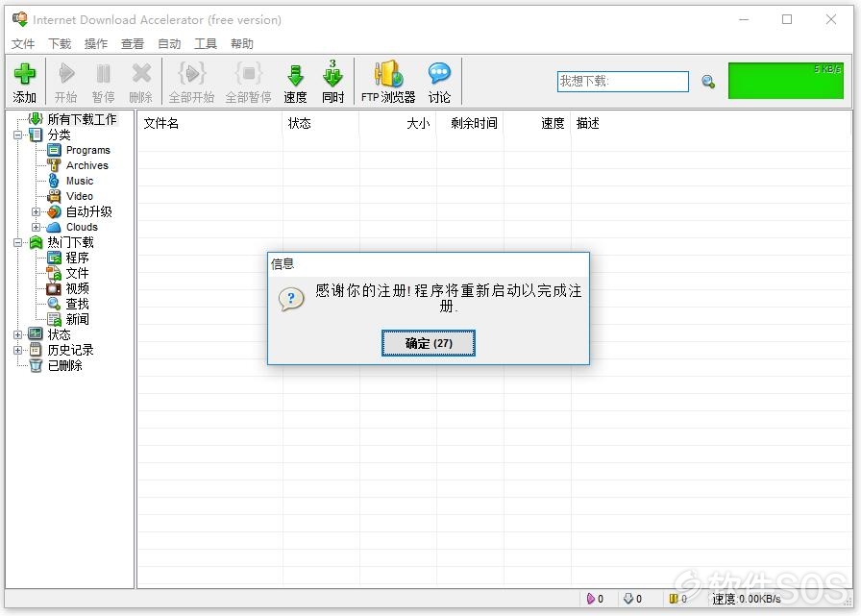Open the 下载 menu
Screen dimensions: 861x616
60,44
